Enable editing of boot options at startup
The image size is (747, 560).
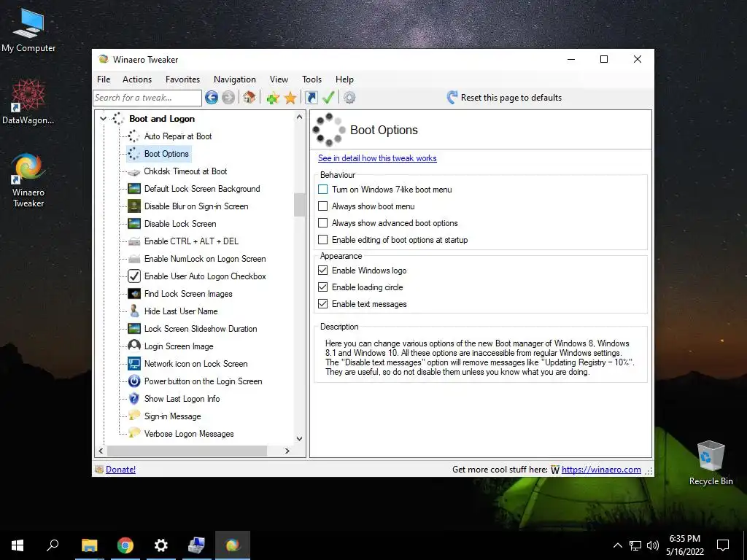coord(323,239)
